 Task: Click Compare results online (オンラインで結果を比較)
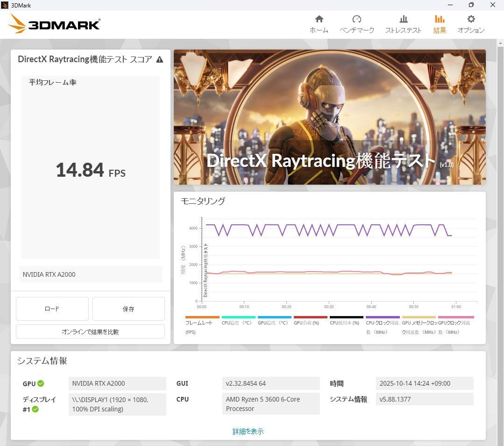90,331
